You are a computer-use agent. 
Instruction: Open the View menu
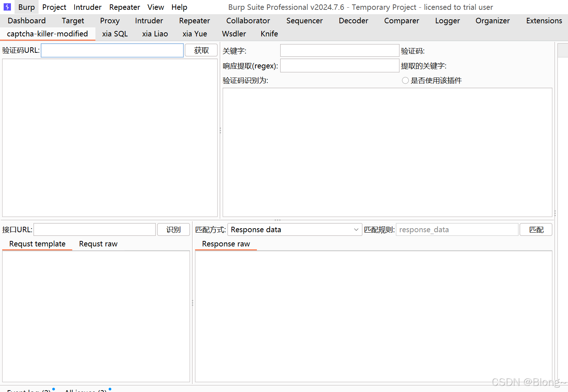[156, 7]
